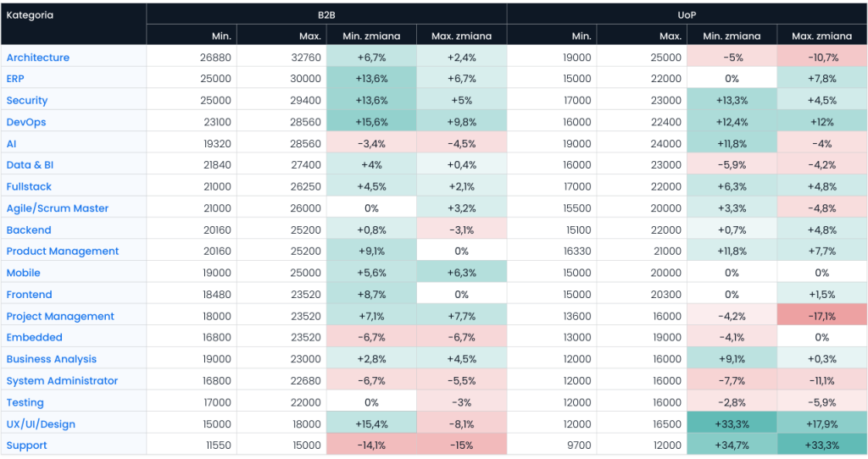The image size is (868, 459).
Task: Click Support's +34,7% dark green cell
Action: pyautogui.click(x=732, y=445)
